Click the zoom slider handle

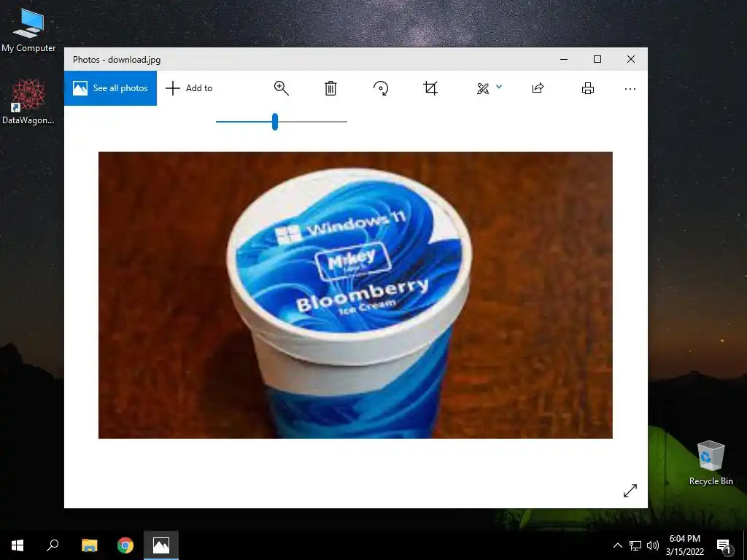click(275, 122)
